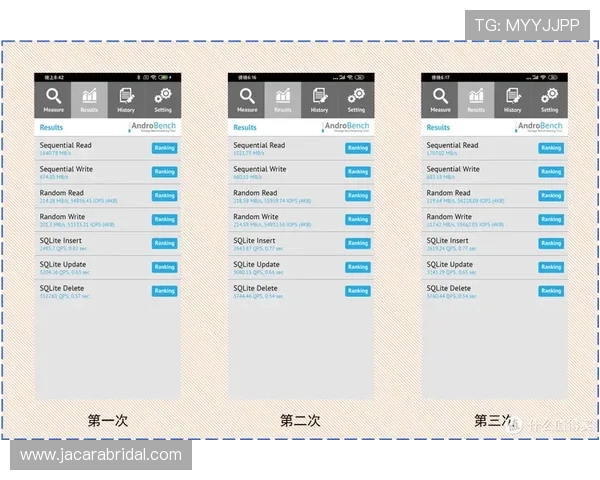Image resolution: width=600 pixels, height=480 pixels.
Task: Click Ranking for Random Read in the right phone
Action: pyautogui.click(x=551, y=196)
